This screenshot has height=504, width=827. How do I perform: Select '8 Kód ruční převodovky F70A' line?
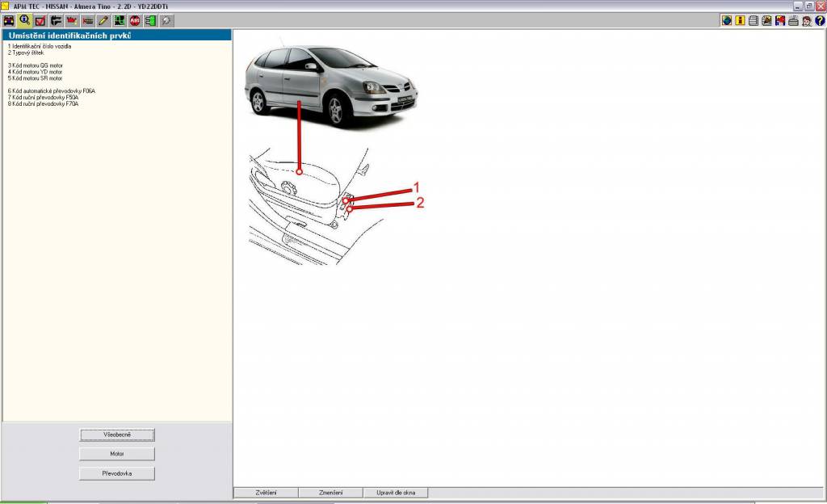click(44, 104)
